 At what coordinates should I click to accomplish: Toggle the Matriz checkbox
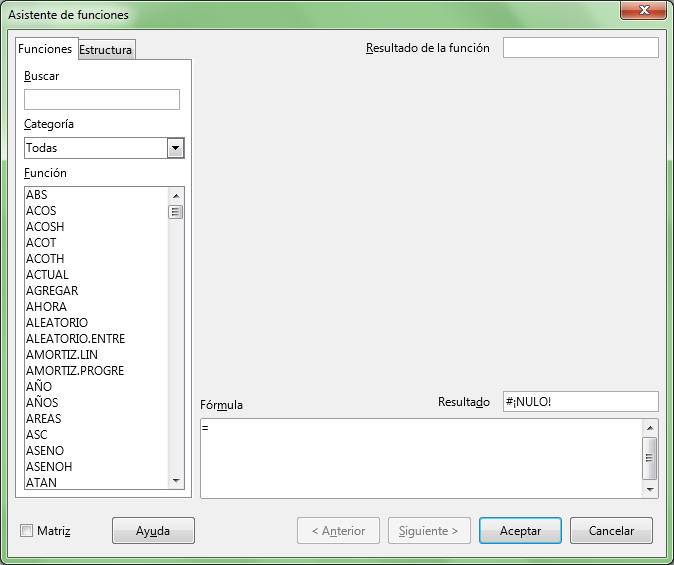pyautogui.click(x=27, y=531)
